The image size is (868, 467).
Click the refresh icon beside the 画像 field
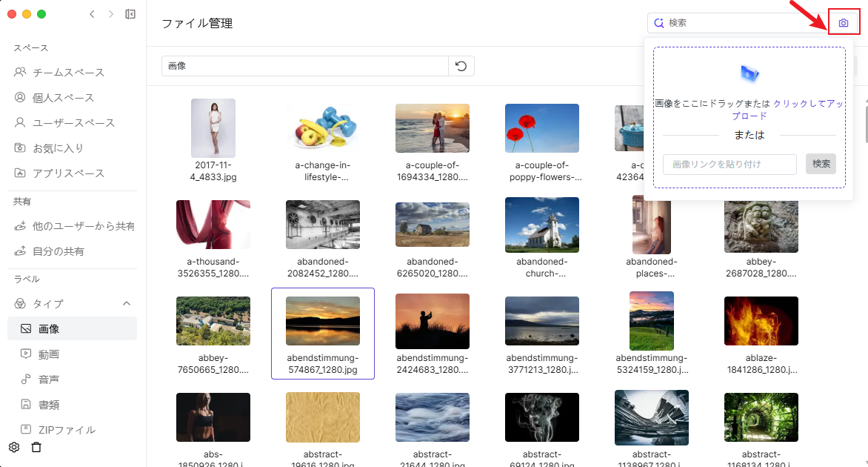click(461, 66)
